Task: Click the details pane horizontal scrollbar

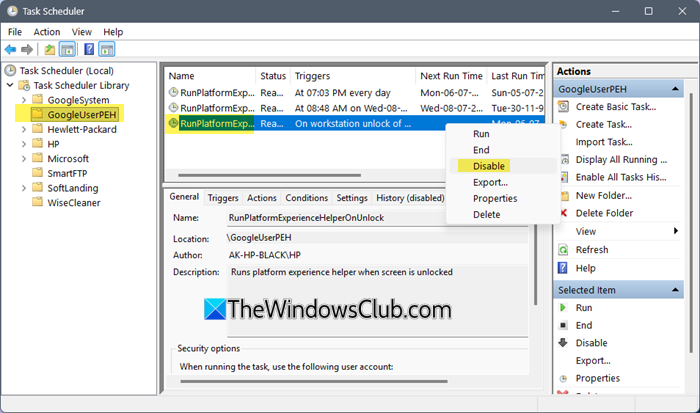Action: coord(314,381)
